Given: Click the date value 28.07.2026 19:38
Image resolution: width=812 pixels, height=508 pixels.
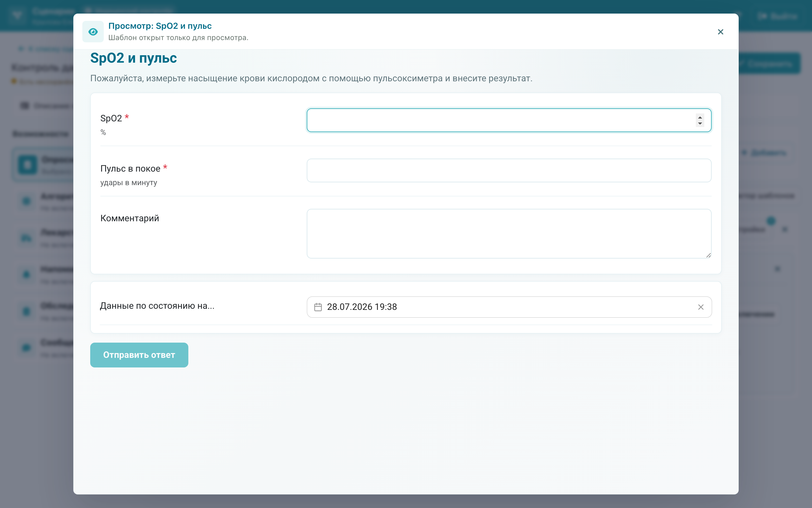Looking at the screenshot, I should tap(362, 307).
